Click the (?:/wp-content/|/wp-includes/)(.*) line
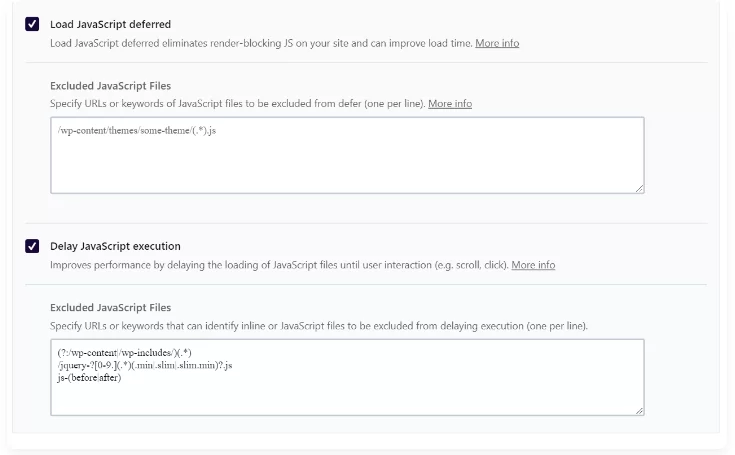Viewport: 735px width, 455px height. pyautogui.click(x=125, y=353)
